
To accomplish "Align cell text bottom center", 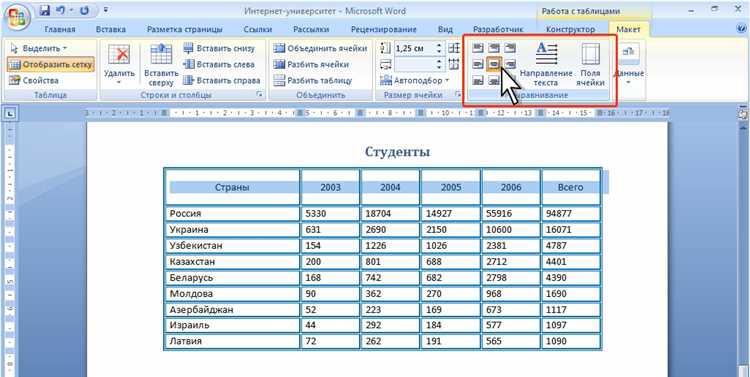I will (494, 80).
